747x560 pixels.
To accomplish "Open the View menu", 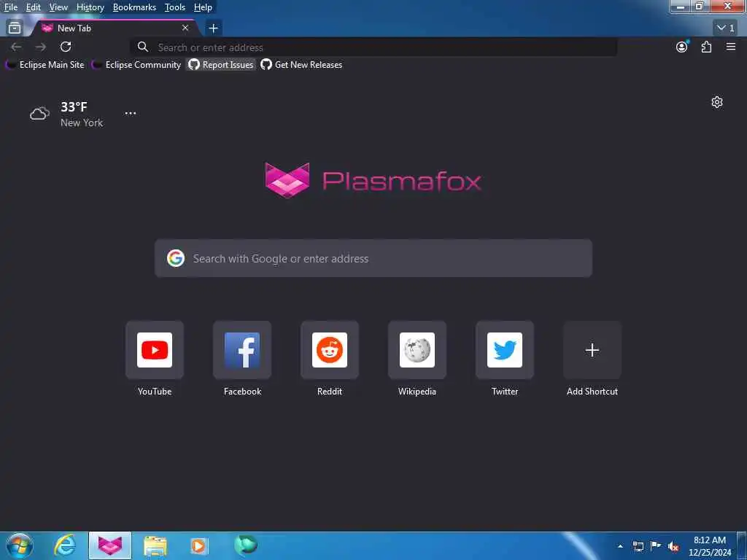I will coord(58,7).
